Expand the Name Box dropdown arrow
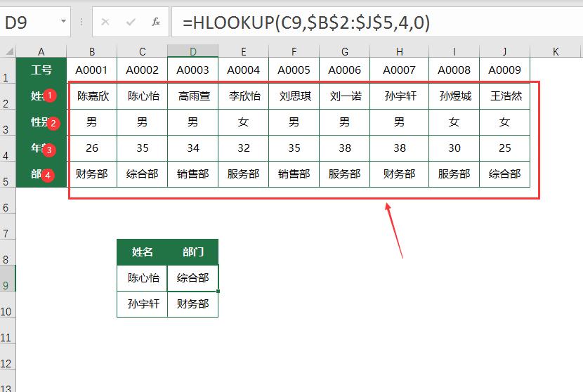The image size is (583, 392). click(64, 21)
